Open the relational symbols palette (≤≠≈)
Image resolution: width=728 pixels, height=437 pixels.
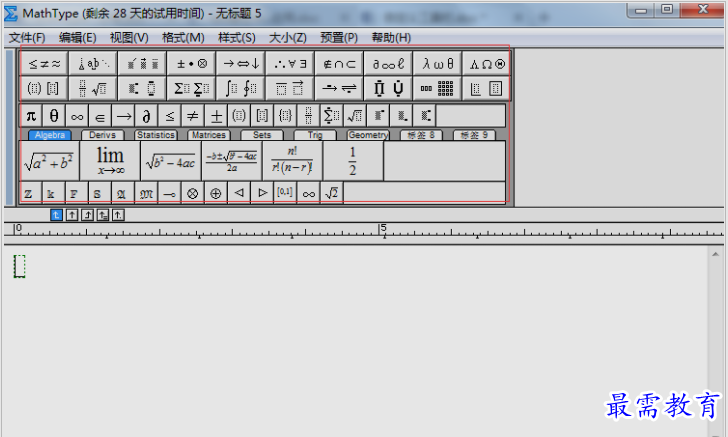tap(44, 62)
